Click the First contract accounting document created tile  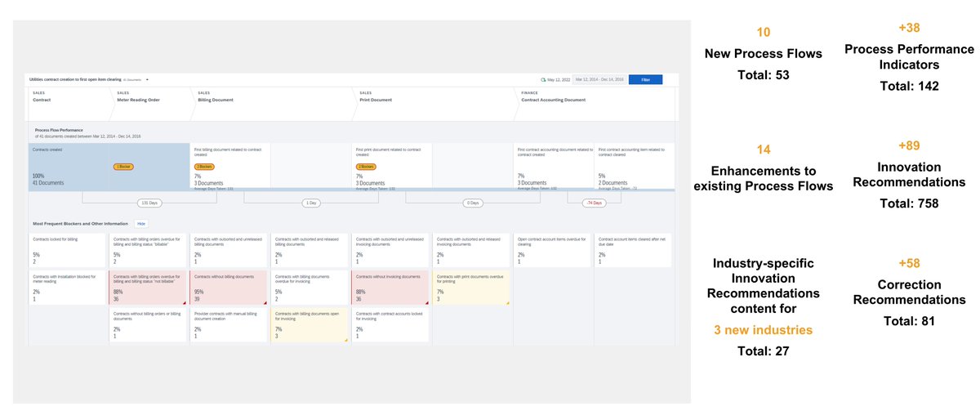coord(554,167)
